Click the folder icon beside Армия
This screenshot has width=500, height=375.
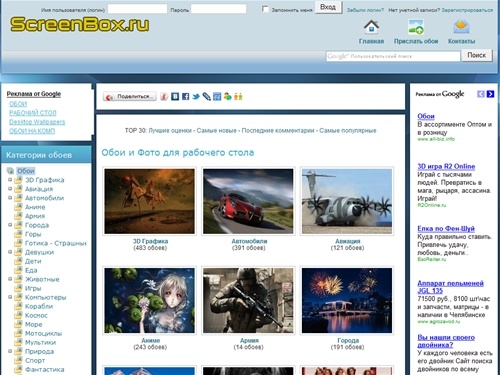(18, 216)
